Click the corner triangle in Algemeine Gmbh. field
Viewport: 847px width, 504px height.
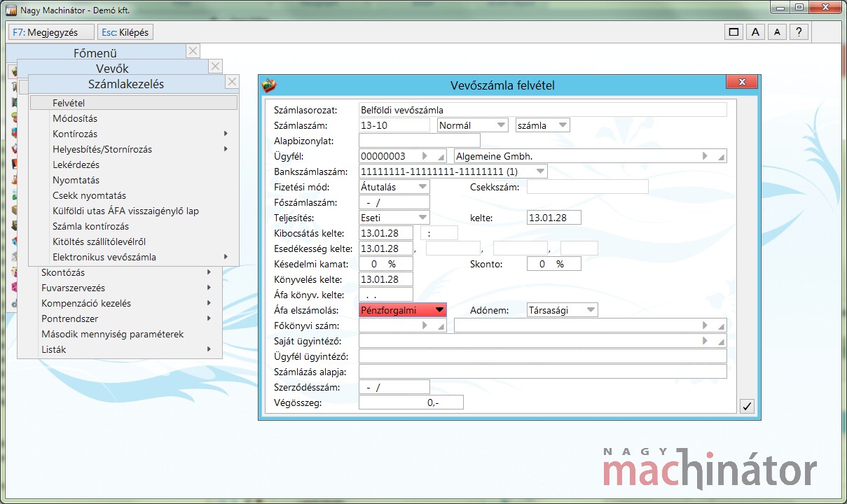721,157
